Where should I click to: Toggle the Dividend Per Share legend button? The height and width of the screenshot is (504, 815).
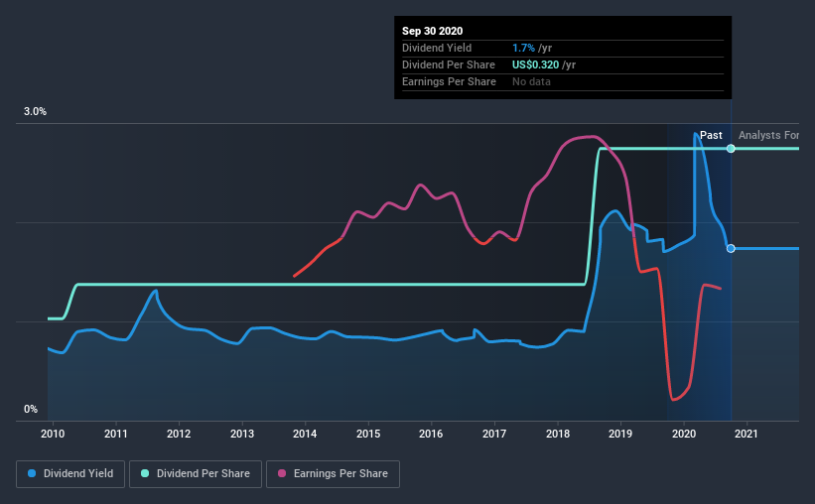[x=196, y=474]
